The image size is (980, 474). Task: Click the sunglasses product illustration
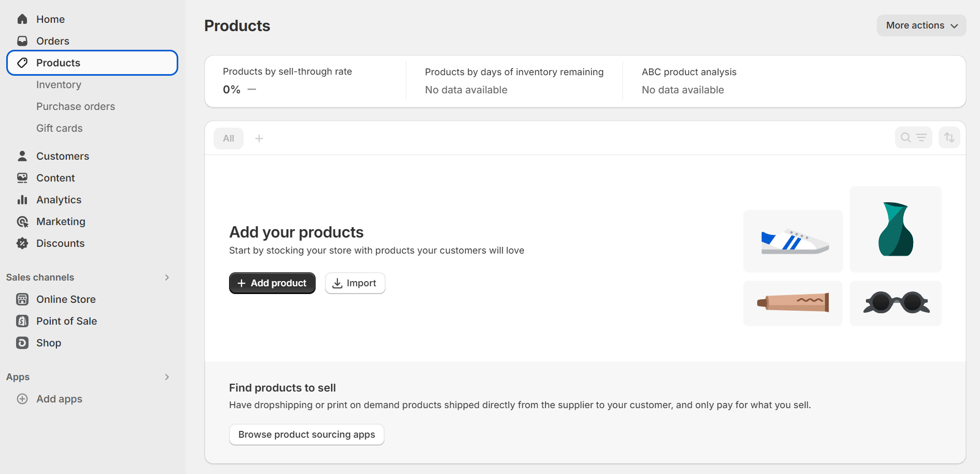click(x=896, y=303)
